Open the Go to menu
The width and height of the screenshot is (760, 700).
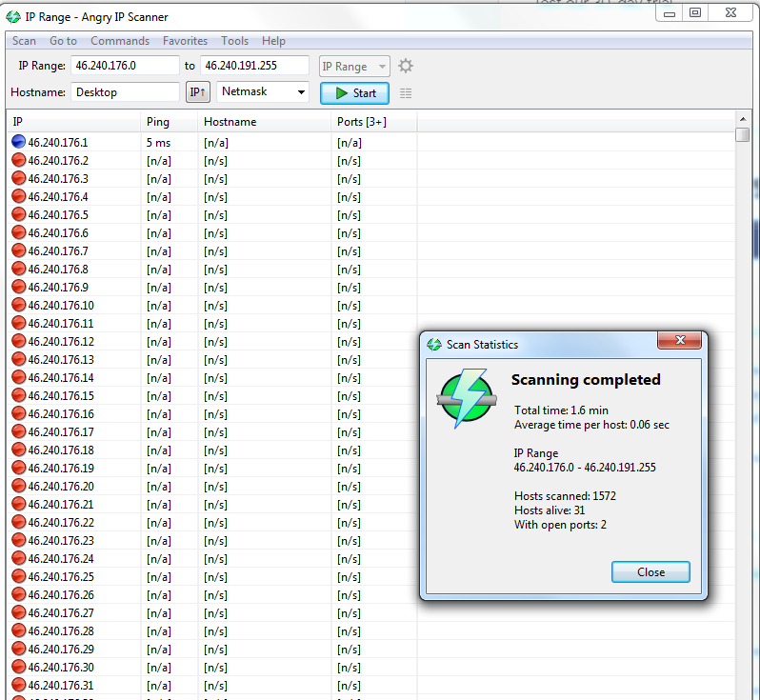[x=63, y=41]
